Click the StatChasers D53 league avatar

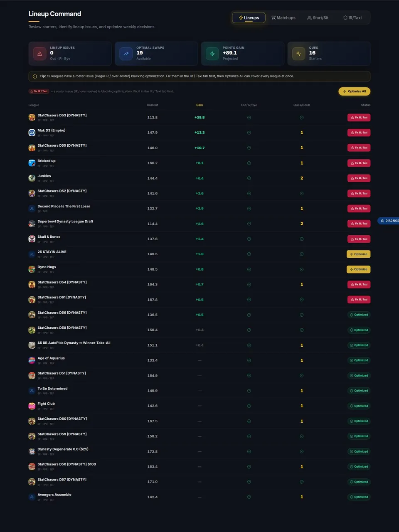tap(32, 118)
